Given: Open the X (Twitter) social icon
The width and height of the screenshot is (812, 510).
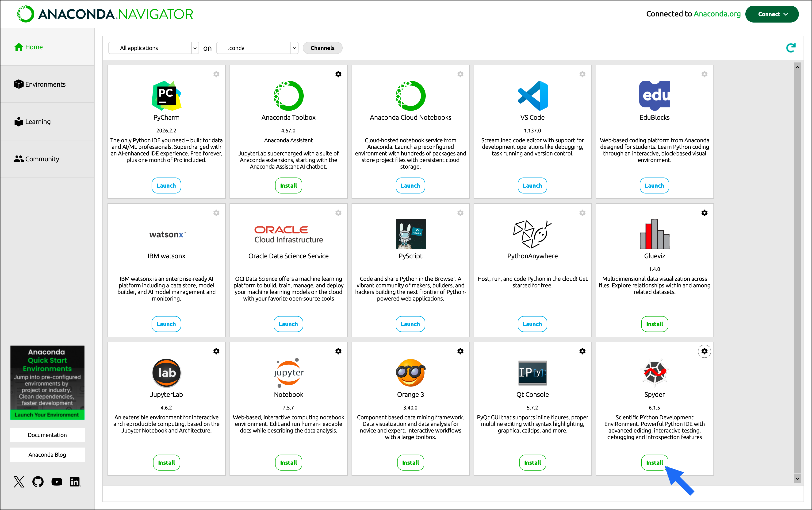Looking at the screenshot, I should (19, 482).
